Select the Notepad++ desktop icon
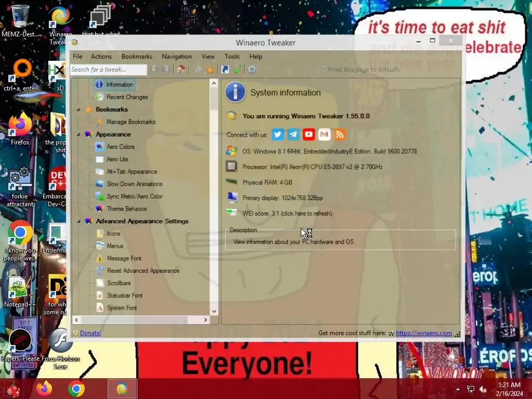The width and height of the screenshot is (532, 399). pos(19,292)
